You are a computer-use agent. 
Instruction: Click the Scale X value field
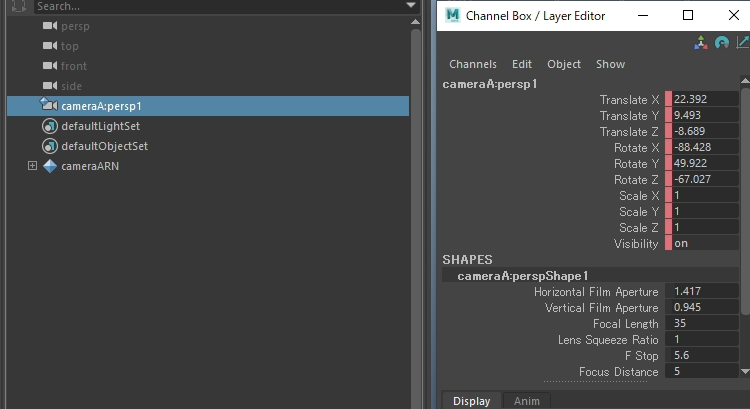click(x=705, y=195)
